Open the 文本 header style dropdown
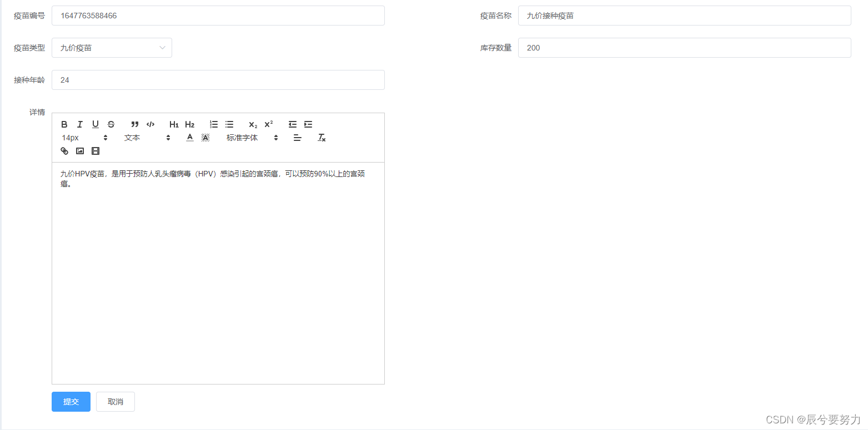Viewport: 868px width, 430px height. tap(147, 138)
